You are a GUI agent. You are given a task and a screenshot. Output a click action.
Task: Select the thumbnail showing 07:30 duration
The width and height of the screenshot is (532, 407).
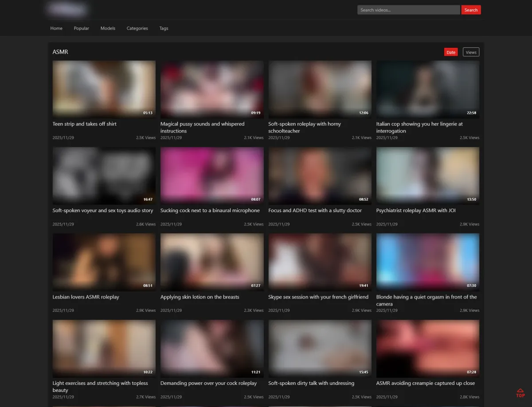click(x=427, y=261)
